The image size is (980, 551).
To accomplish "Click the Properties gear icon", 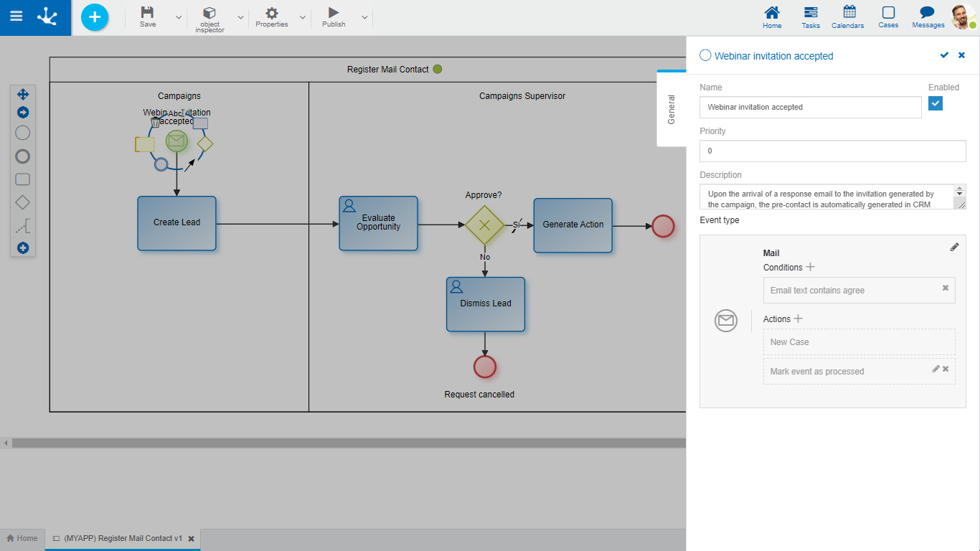I will click(272, 13).
